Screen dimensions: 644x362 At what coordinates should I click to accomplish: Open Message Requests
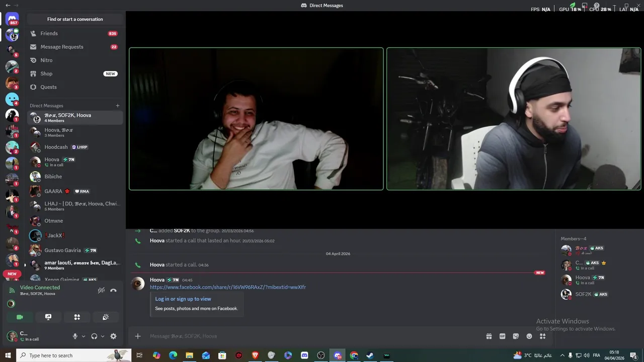coord(75,47)
